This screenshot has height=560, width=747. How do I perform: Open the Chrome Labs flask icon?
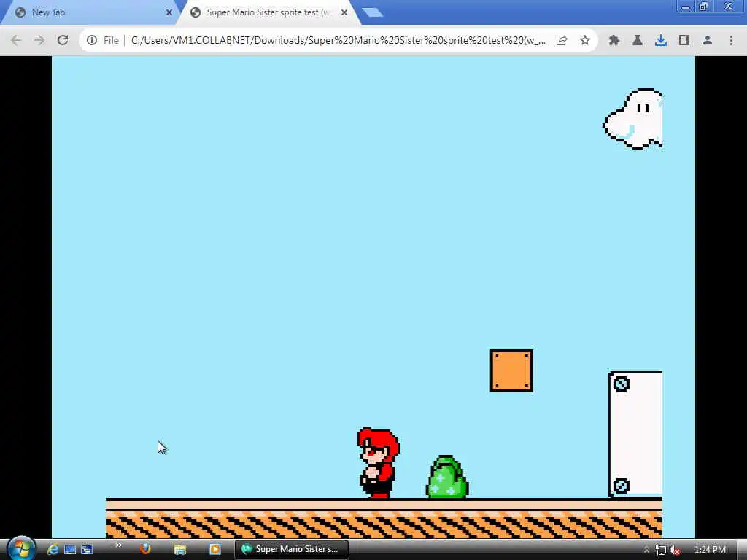(x=638, y=41)
